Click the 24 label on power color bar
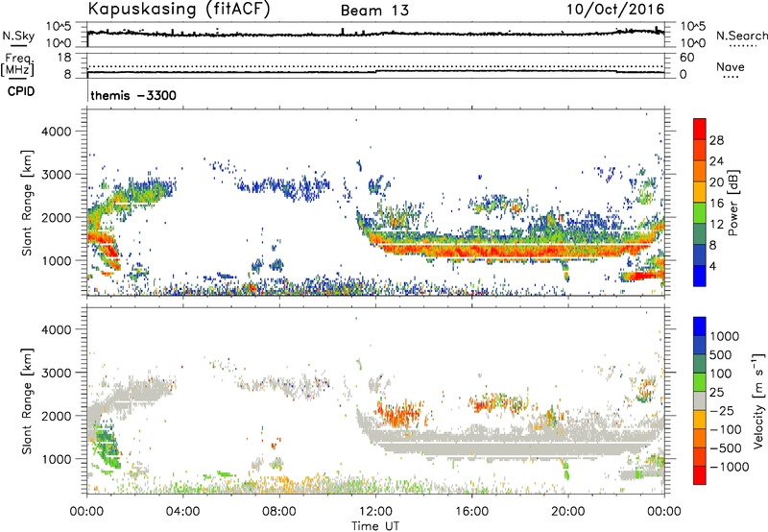This screenshot has width=768, height=532. click(716, 161)
